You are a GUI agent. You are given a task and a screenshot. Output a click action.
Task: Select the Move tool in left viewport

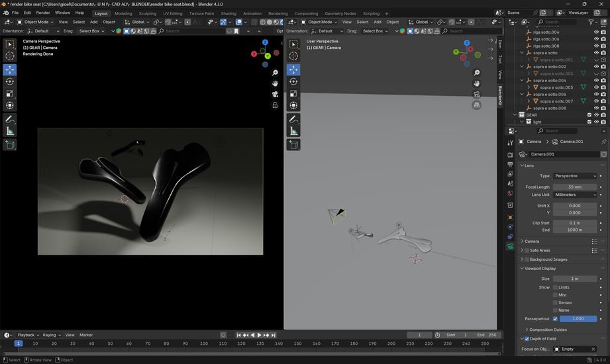(x=10, y=69)
